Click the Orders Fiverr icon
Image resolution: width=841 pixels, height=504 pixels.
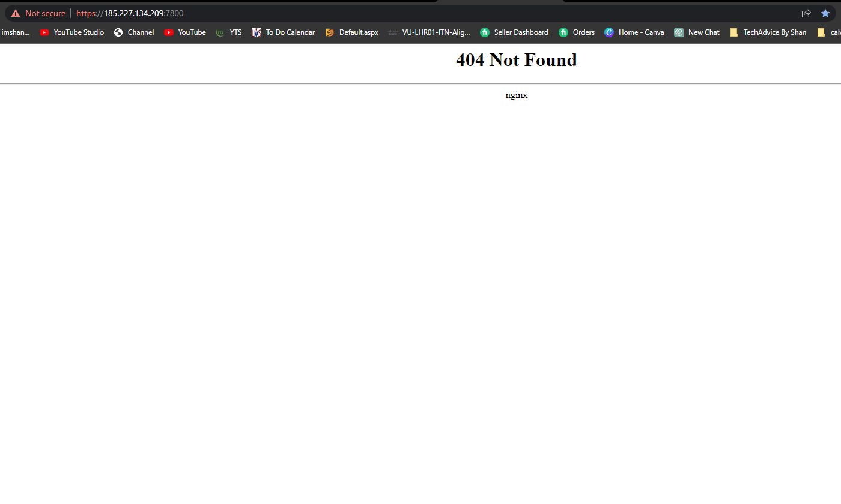(563, 32)
